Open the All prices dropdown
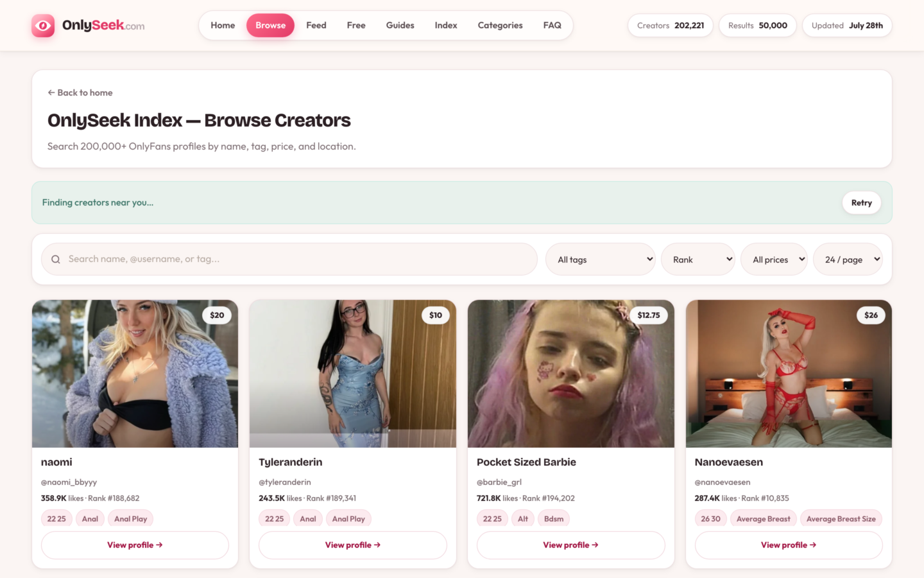924x578 pixels. tap(774, 259)
